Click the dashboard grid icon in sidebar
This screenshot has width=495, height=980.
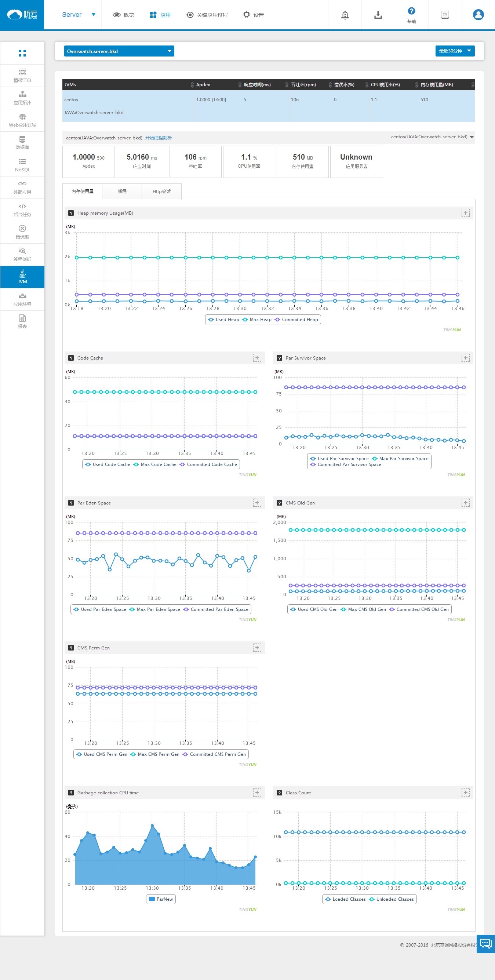coord(22,53)
